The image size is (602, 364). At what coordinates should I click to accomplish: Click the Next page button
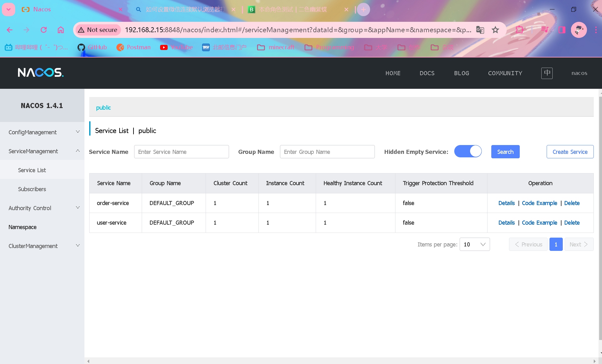[x=579, y=244]
